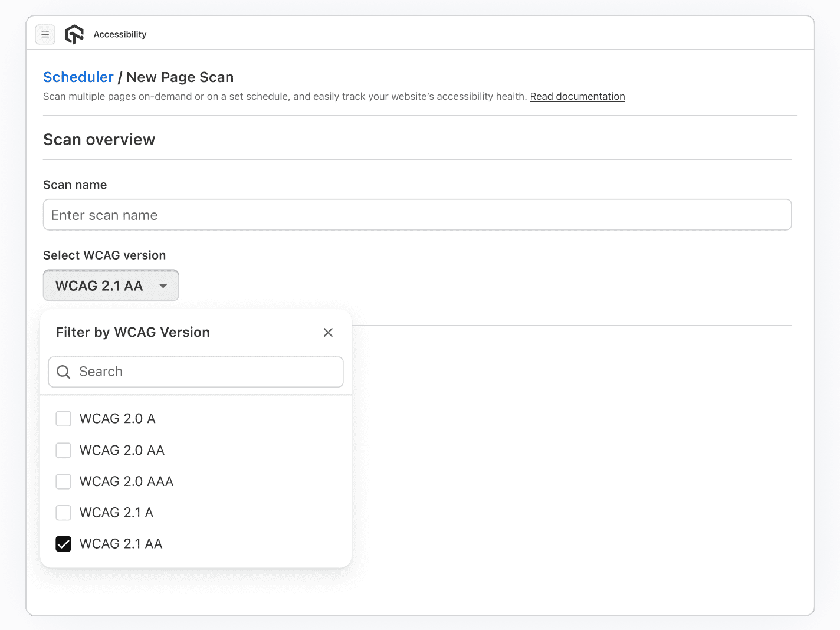This screenshot has width=840, height=630.
Task: Enable the WCAG 2.0 AA checkbox
Action: pyautogui.click(x=64, y=451)
